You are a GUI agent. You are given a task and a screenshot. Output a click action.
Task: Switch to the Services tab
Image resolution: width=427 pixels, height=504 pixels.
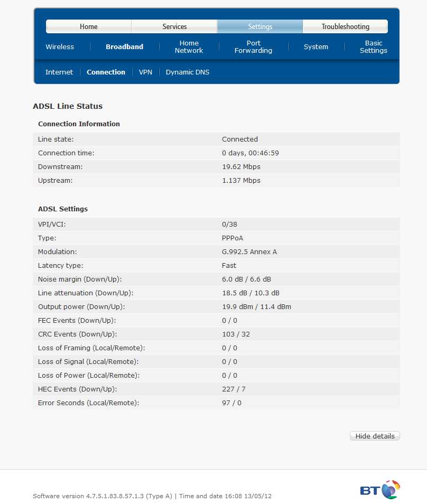tap(174, 26)
